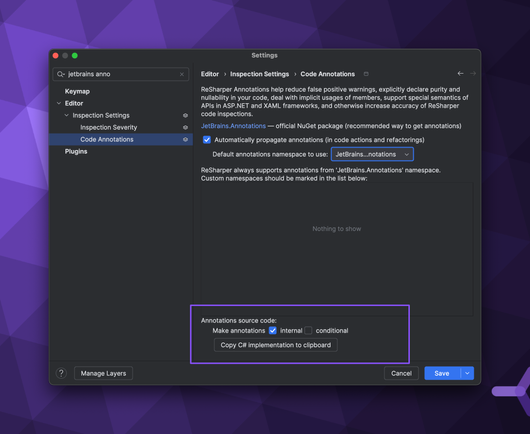The image size is (530, 434).
Task: Clear the settings search field text
Action: click(x=182, y=74)
